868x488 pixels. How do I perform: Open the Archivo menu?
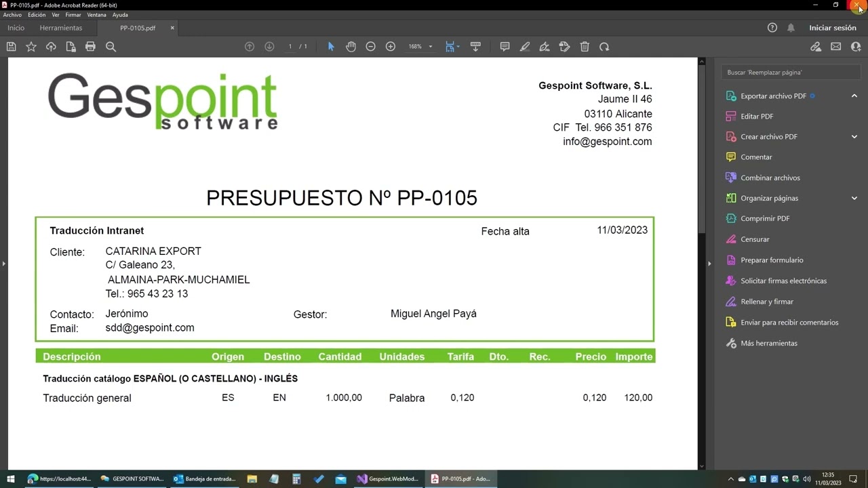(x=12, y=15)
